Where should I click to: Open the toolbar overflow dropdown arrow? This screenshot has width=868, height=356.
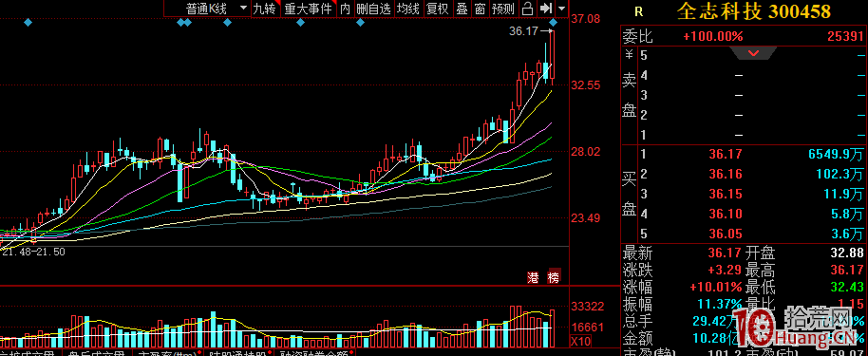click(562, 9)
